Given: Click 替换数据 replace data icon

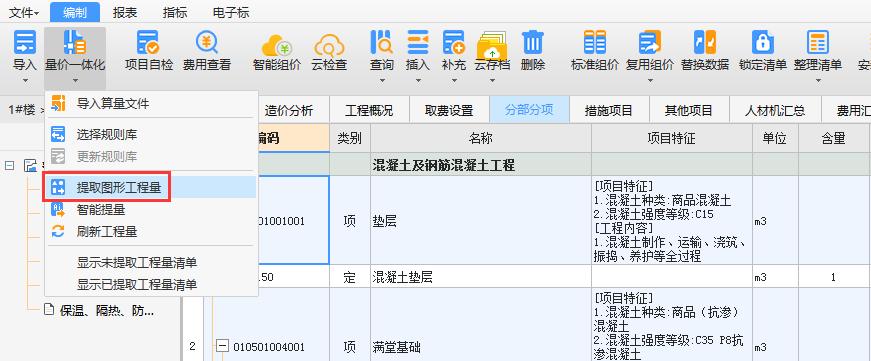Looking at the screenshot, I should click(x=705, y=42).
